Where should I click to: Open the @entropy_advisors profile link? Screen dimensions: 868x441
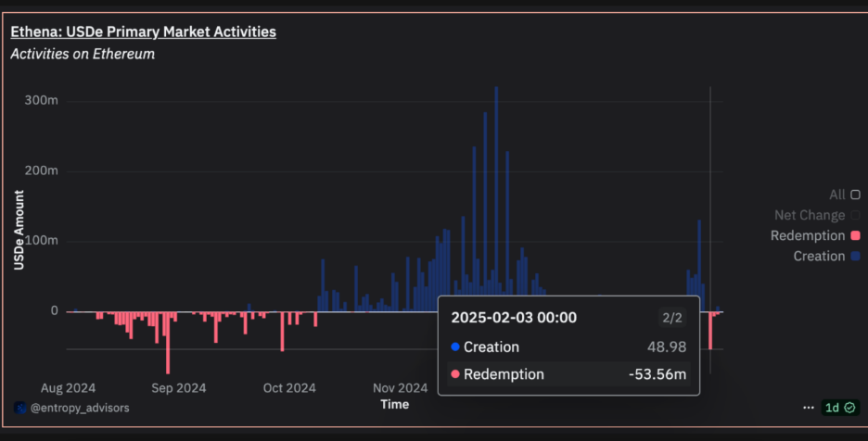[80, 408]
